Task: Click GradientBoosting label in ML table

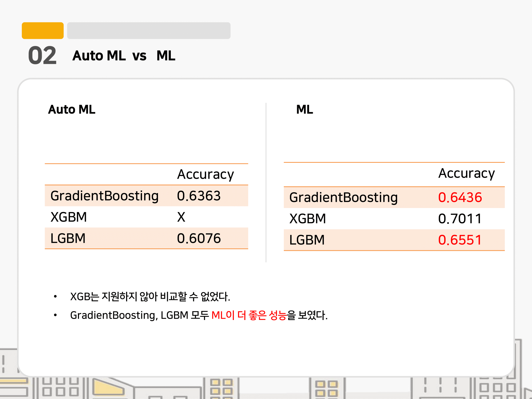Action: point(343,197)
